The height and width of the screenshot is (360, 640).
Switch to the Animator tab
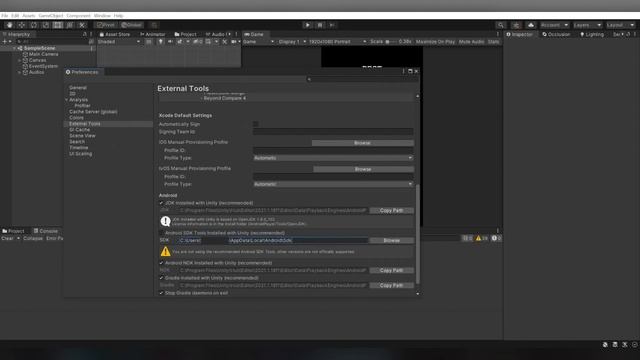(x=153, y=34)
